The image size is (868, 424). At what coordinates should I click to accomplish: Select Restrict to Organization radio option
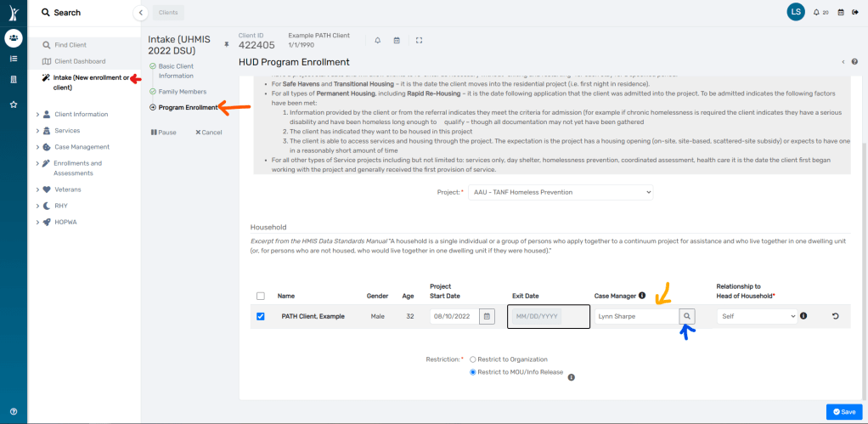[473, 359]
